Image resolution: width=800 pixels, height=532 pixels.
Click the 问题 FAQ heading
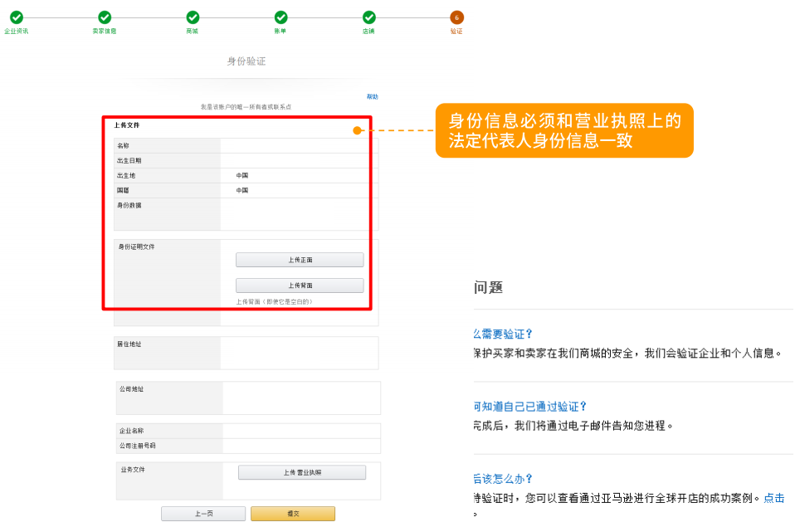488,287
